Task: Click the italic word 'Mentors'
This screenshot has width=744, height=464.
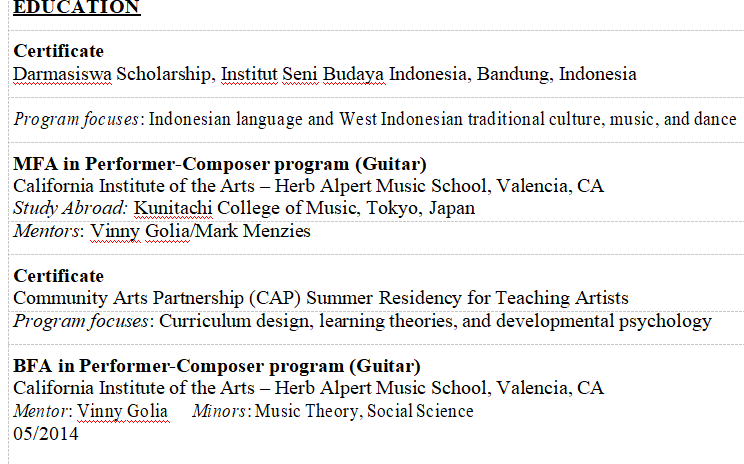Action: click(46, 231)
